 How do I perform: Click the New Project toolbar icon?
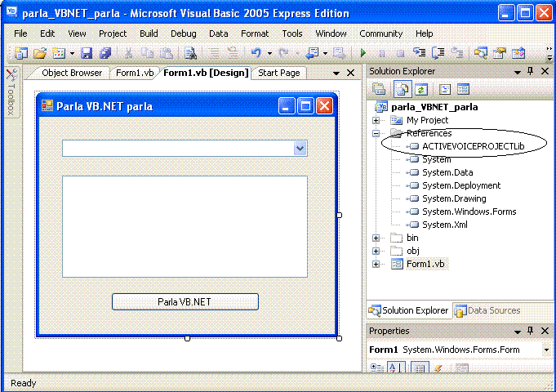pyautogui.click(x=21, y=53)
